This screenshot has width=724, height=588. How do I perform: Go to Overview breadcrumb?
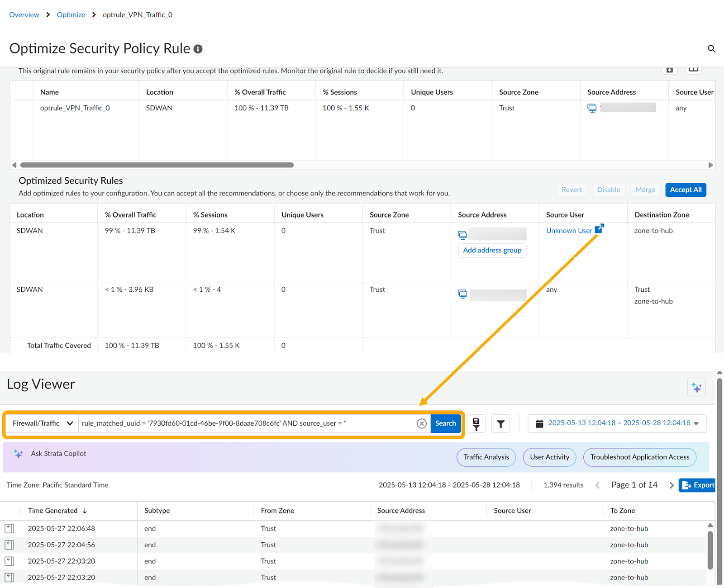(x=24, y=14)
